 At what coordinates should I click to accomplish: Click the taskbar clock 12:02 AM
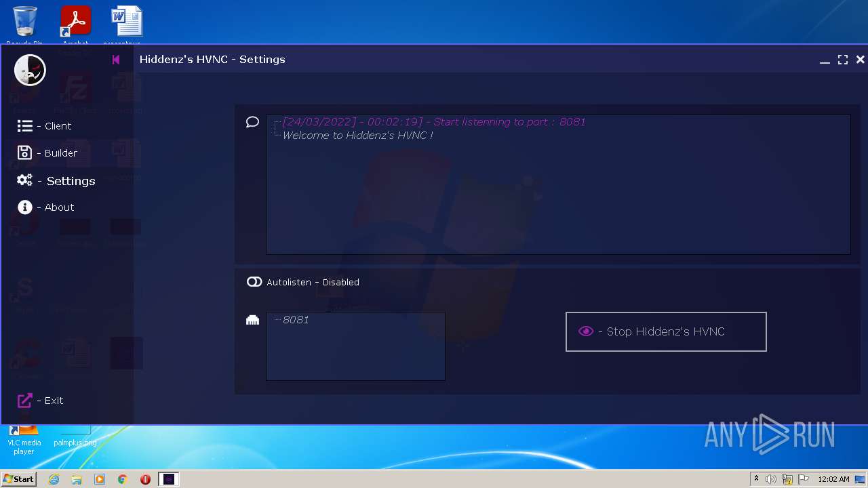point(833,479)
